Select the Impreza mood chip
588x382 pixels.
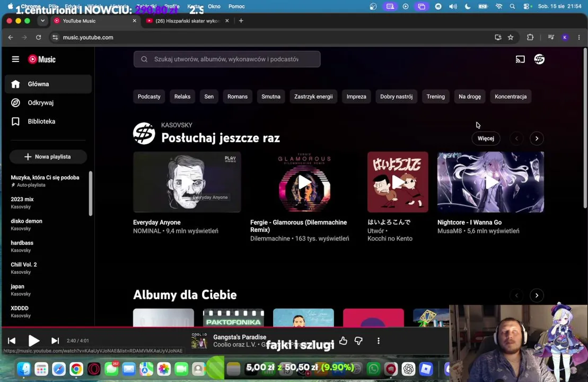[356, 97]
